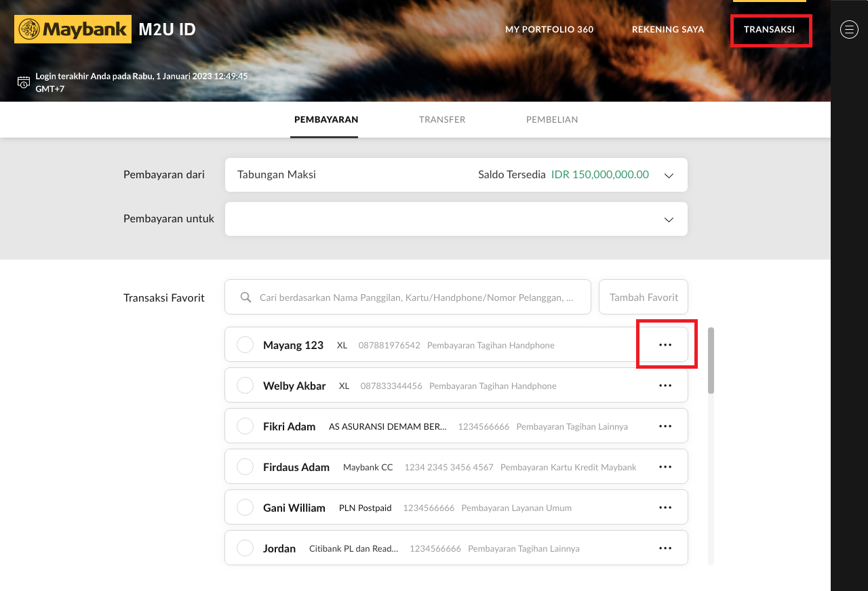Switch to the Transfer tab
Viewport: 868px width, 591px height.
442,120
